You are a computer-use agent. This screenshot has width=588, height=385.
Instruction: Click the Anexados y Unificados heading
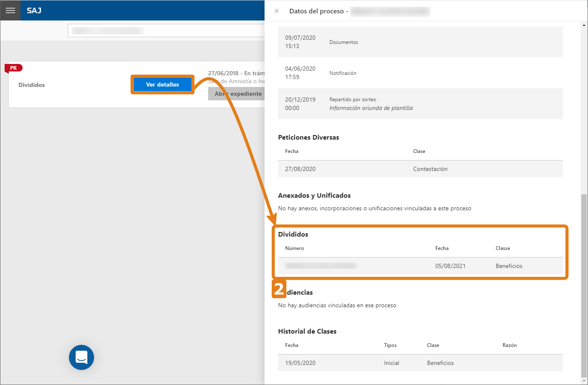coord(314,195)
